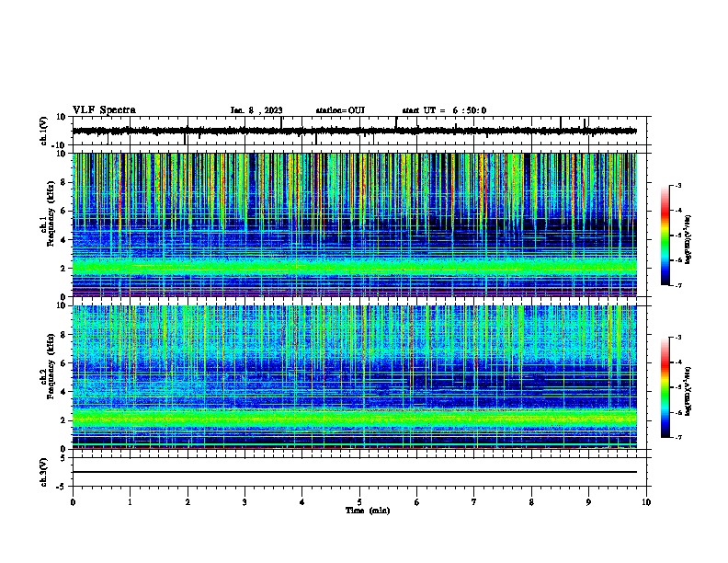Click time axis tick label "1"
The height and width of the screenshot is (563, 728).
coord(130,502)
